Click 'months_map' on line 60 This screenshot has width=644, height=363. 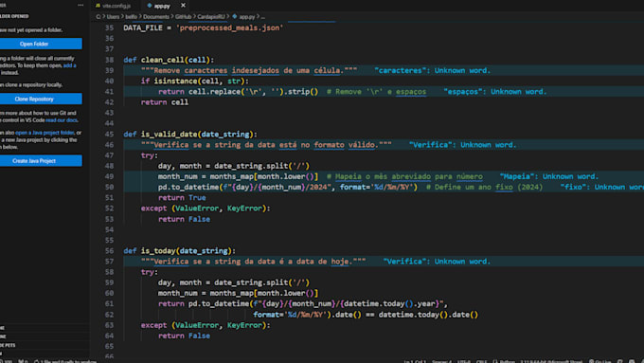(232, 293)
